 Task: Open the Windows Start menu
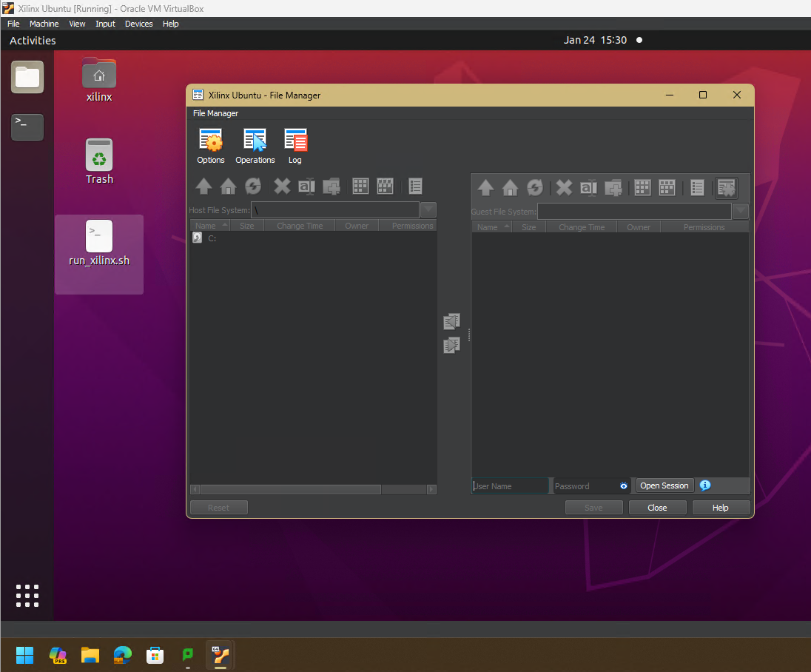point(24,655)
